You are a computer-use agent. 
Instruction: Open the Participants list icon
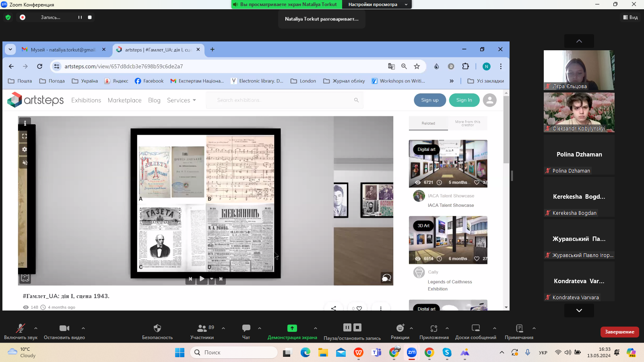tap(202, 328)
